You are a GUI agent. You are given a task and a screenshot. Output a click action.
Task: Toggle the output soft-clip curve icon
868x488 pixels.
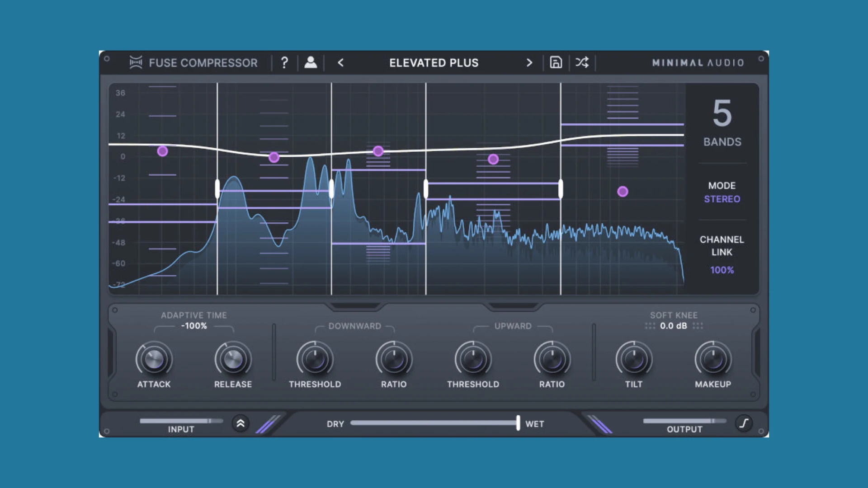pos(744,423)
